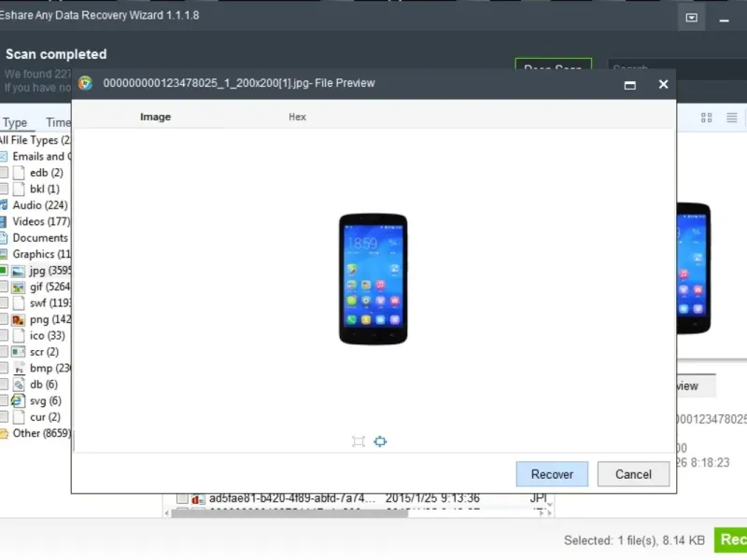Tick the swf checkbox
Screen dimensions: 747x560
tap(4, 302)
